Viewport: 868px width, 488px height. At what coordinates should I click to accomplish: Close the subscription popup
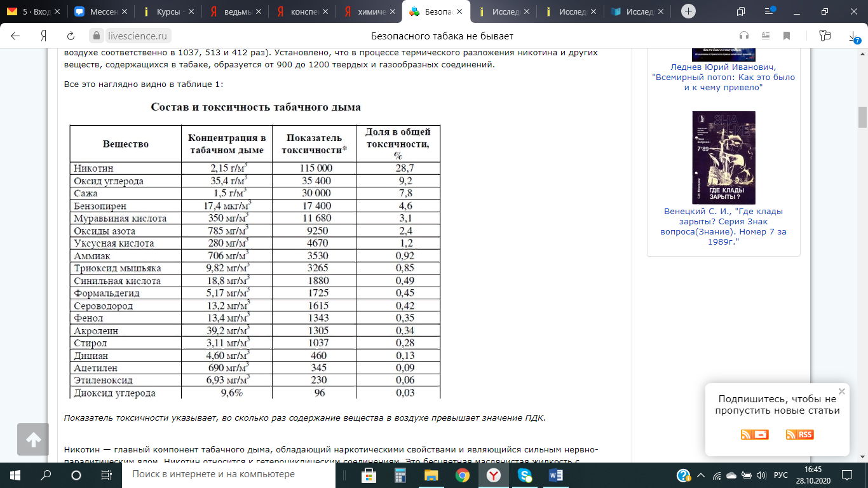(842, 391)
